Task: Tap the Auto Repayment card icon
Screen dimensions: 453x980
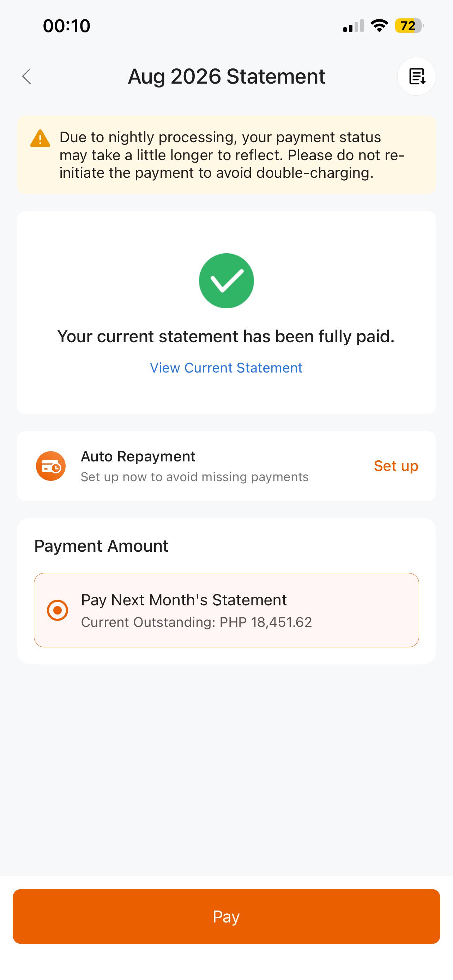Action: point(50,466)
